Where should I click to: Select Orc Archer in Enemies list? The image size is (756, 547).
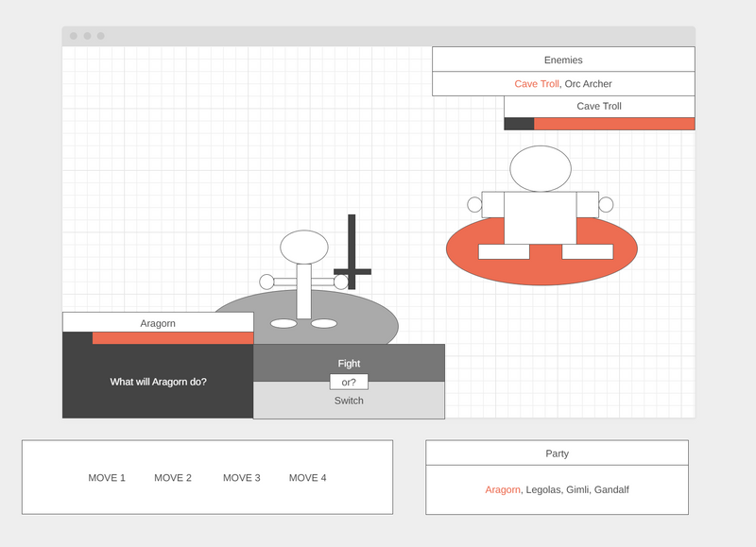pyautogui.click(x=588, y=84)
